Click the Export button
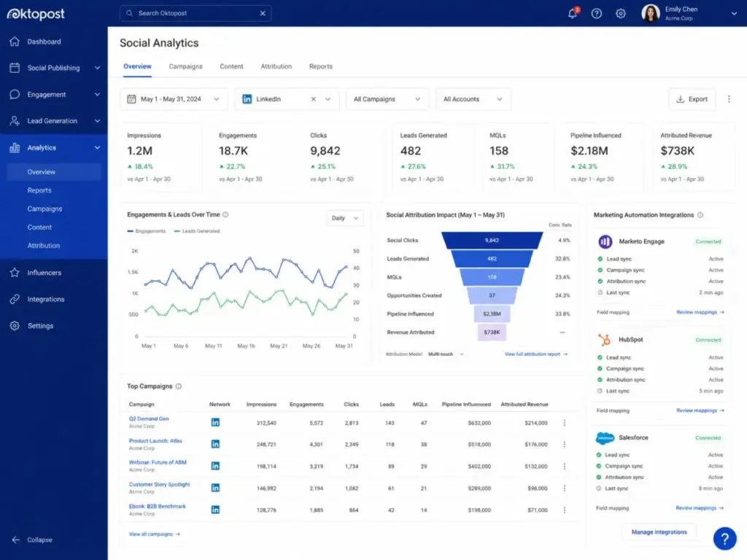Image resolution: width=747 pixels, height=560 pixels. tap(692, 99)
